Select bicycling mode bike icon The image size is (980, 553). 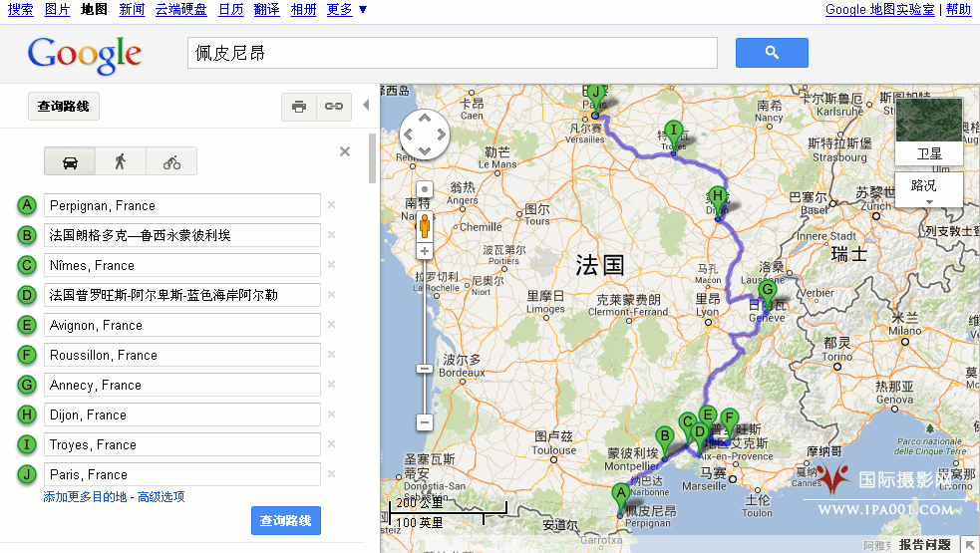point(171,161)
